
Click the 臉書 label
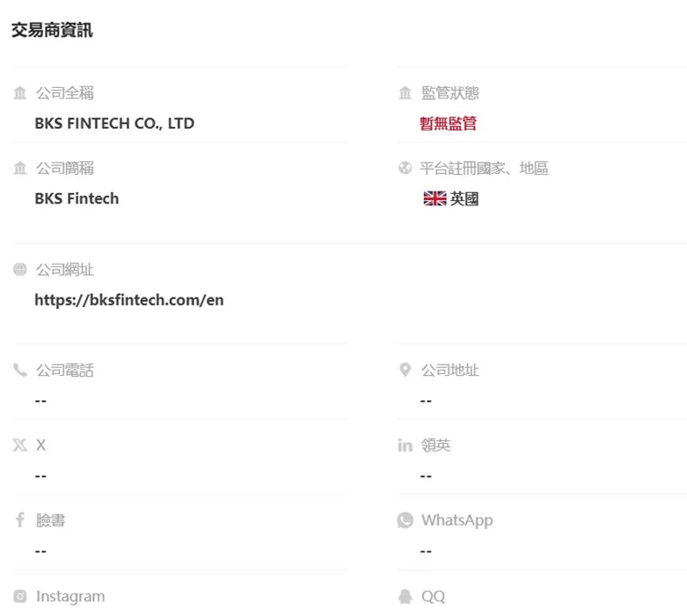tap(51, 520)
